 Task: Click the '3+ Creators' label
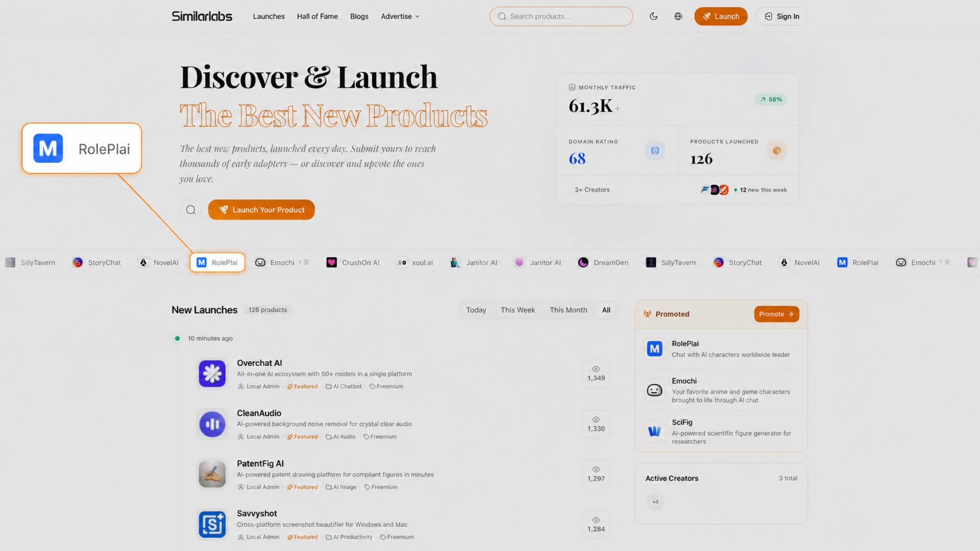click(592, 190)
